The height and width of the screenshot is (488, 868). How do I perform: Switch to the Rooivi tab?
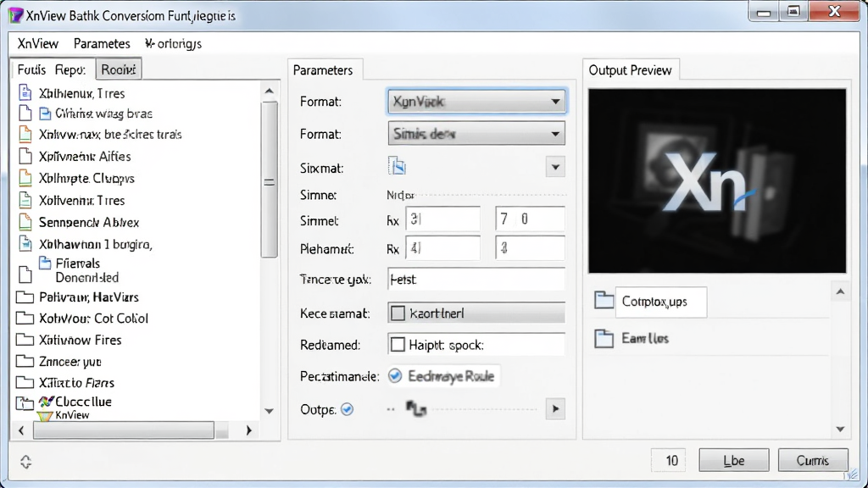119,69
